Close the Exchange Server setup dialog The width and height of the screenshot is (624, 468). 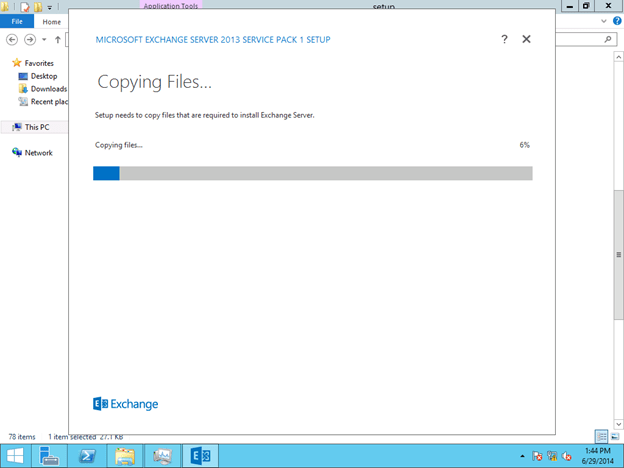point(527,40)
